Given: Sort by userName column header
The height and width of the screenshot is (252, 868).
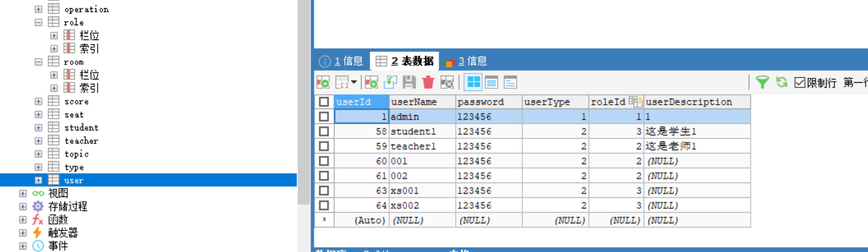Looking at the screenshot, I should pyautogui.click(x=422, y=101).
